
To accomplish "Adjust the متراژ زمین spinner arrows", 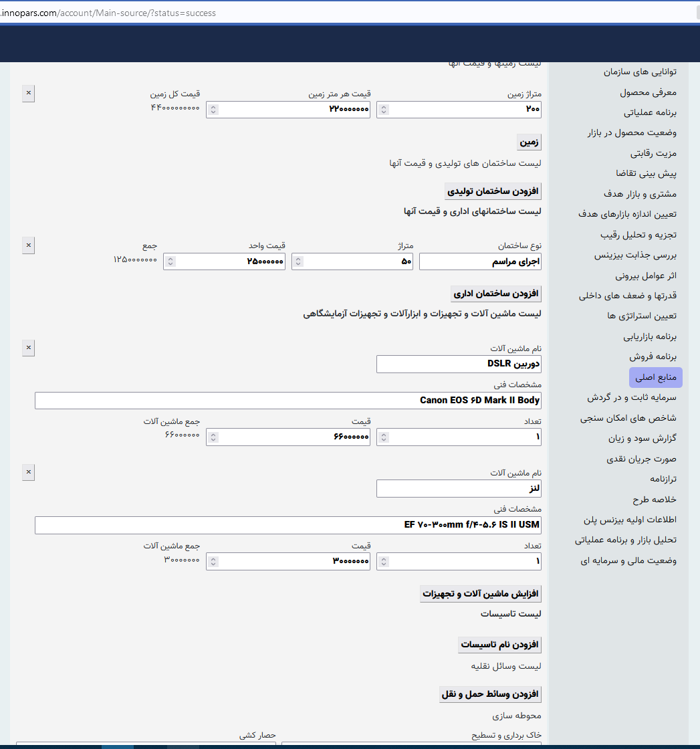I will [x=384, y=110].
